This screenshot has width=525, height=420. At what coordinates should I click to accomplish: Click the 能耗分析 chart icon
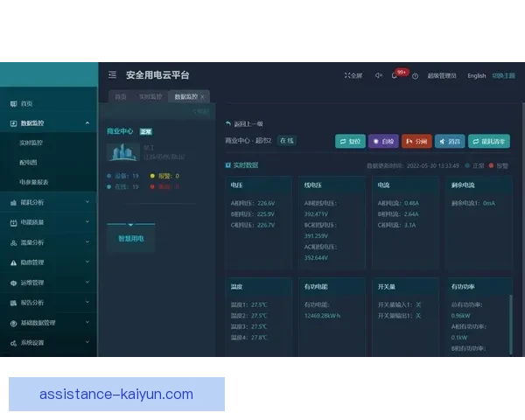(13, 203)
